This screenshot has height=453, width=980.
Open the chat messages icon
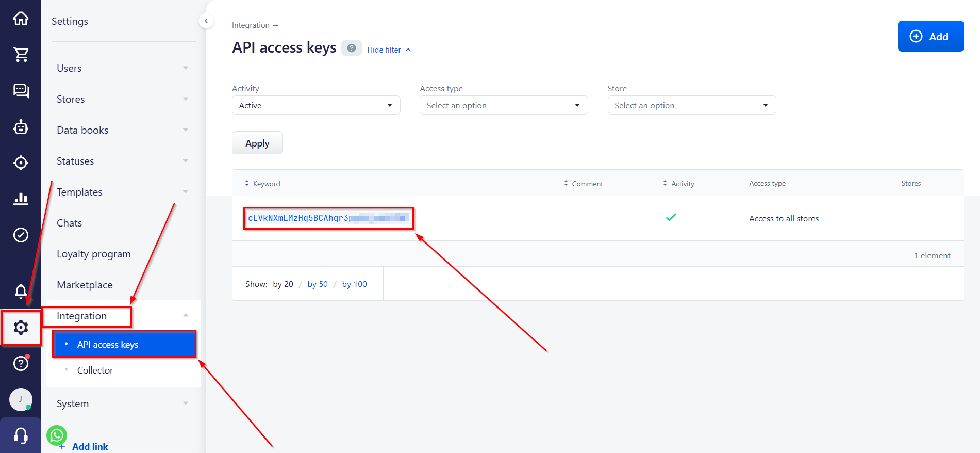(x=21, y=90)
